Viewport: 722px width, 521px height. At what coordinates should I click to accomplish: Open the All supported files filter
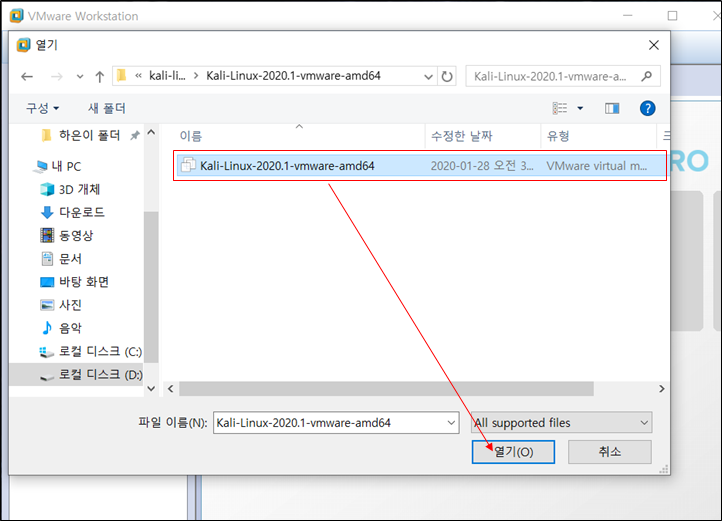pyautogui.click(x=561, y=423)
